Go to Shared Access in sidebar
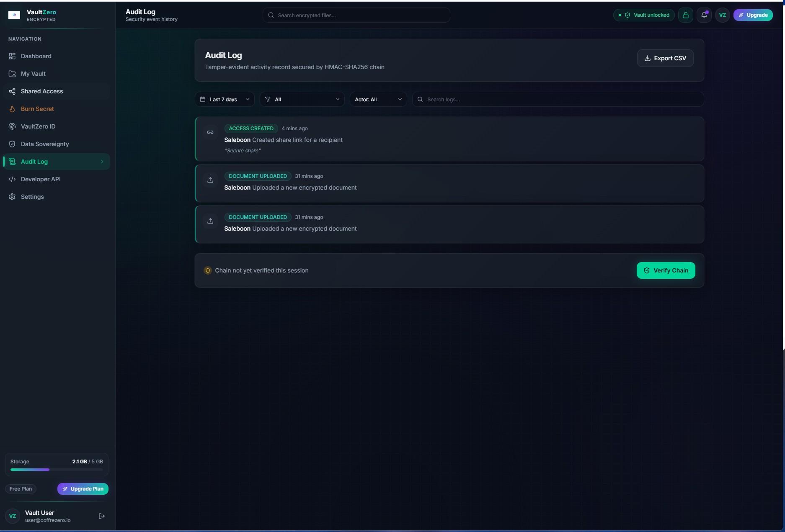This screenshot has height=532, width=785. pos(42,91)
